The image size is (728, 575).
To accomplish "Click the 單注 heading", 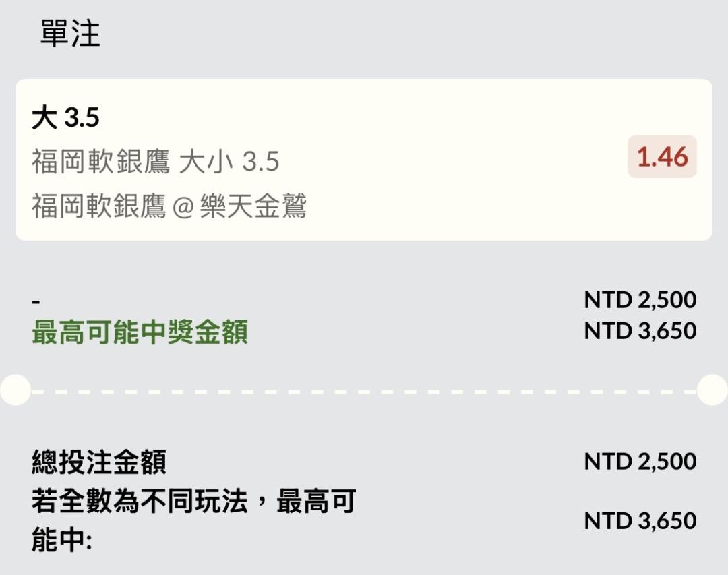I will (70, 34).
